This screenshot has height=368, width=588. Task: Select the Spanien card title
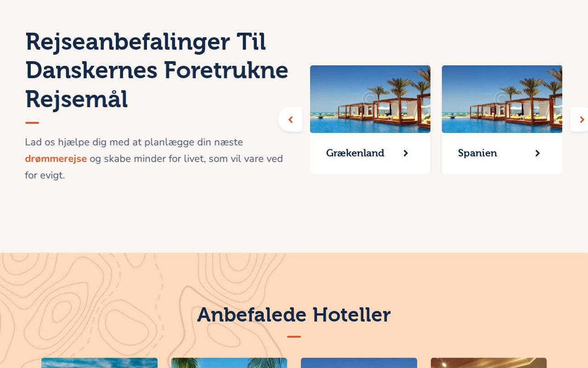pyautogui.click(x=477, y=153)
